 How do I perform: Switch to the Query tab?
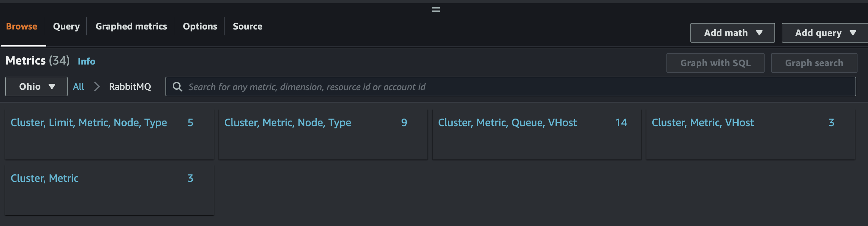66,27
